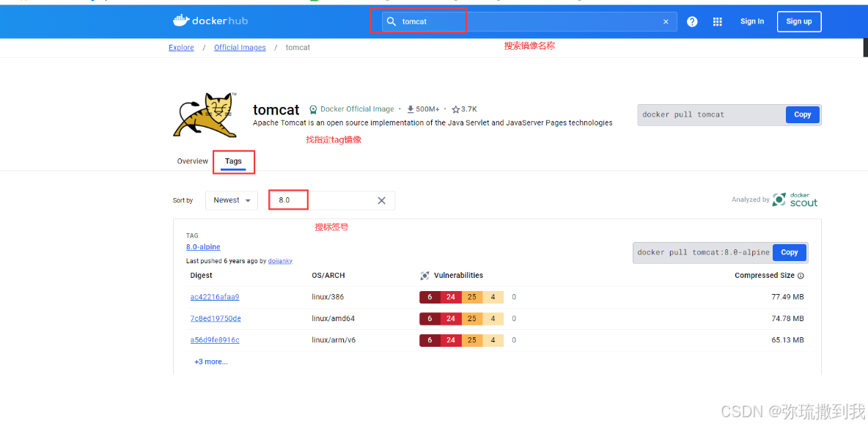This screenshot has height=426, width=868.
Task: Click the linux/arm/v6 architecture text
Action: coord(334,340)
